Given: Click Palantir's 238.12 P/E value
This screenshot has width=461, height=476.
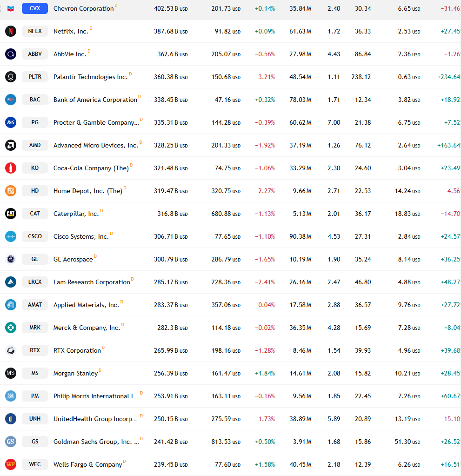Looking at the screenshot, I should (x=361, y=77).
